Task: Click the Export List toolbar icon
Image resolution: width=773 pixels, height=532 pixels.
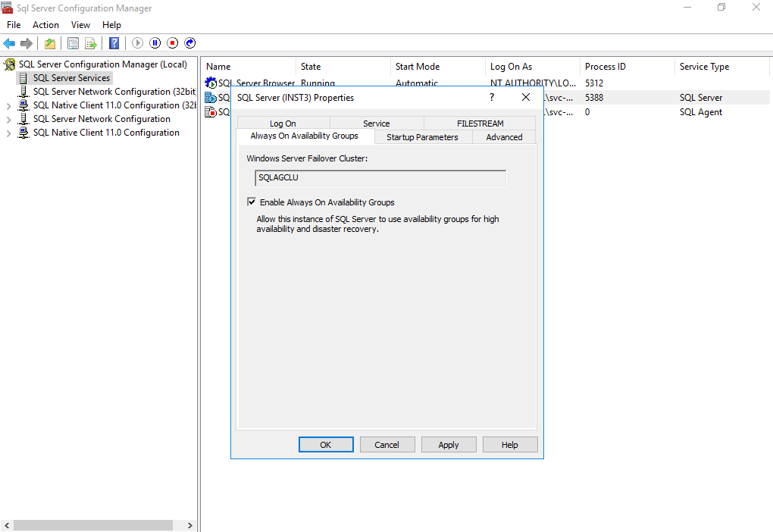Action: (91, 43)
